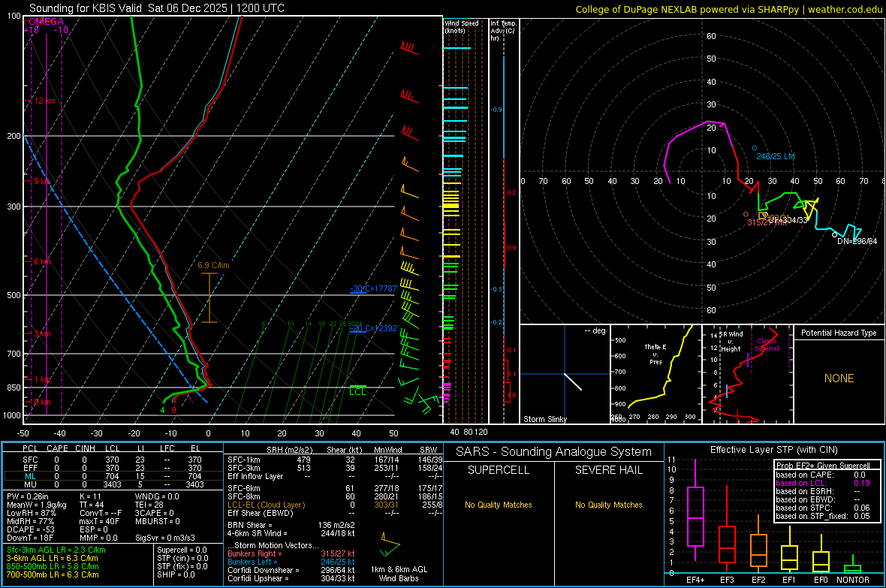The width and height of the screenshot is (886, 588).
Task: Click the 'Sfc-3km AGL LR = 2.3 C/km' line
Action: click(x=56, y=550)
